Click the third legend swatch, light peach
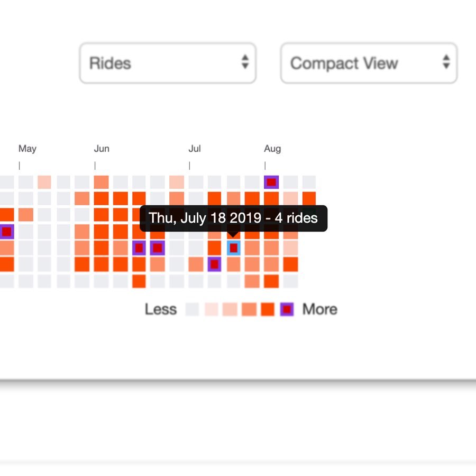Viewport: 476px width, 476px height. pos(230,309)
